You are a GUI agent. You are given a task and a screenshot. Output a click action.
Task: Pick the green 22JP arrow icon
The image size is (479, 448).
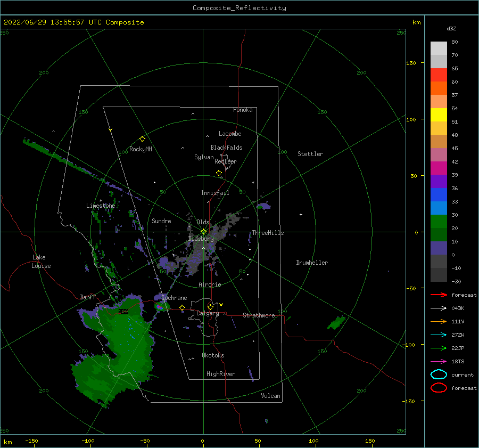click(x=439, y=348)
